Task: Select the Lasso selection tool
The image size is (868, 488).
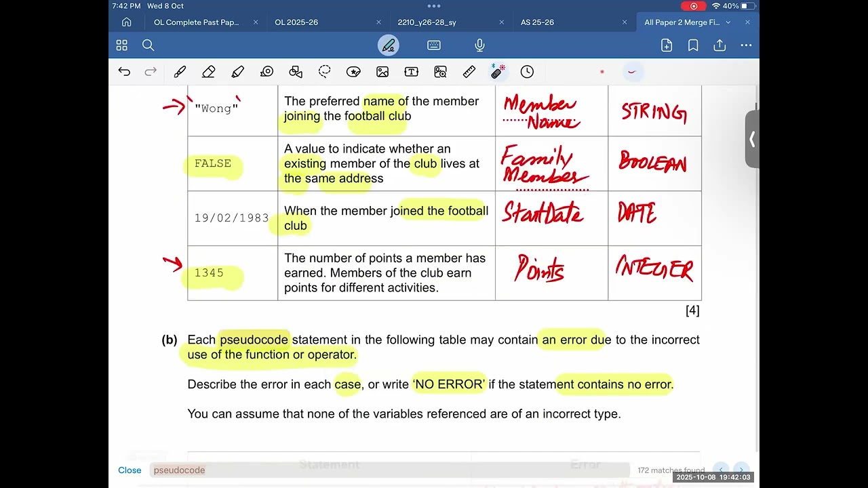Action: pos(325,72)
